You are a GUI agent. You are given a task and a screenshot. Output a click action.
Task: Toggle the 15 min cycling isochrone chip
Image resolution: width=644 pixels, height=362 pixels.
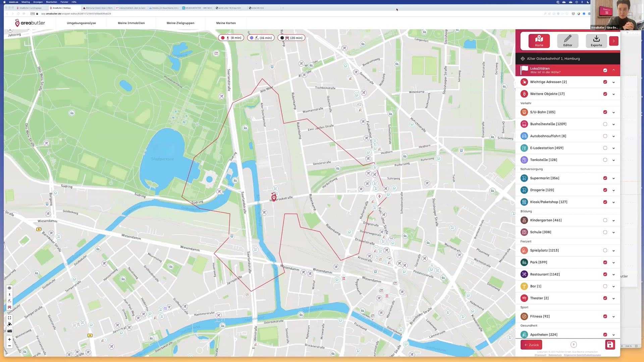[x=261, y=38]
